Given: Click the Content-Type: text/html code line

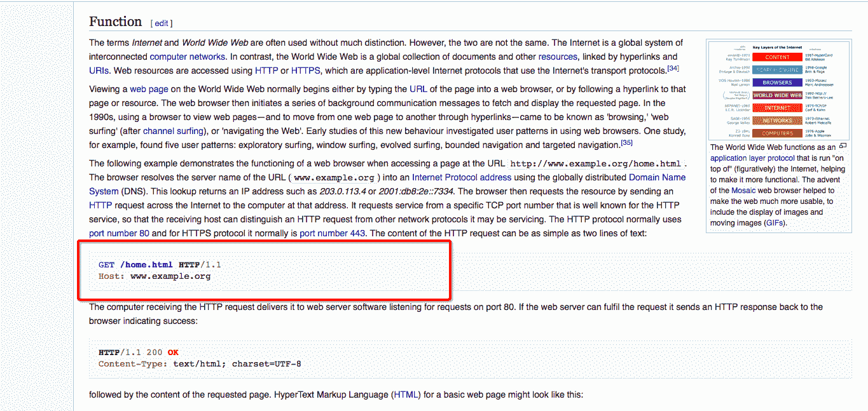Looking at the screenshot, I should (x=200, y=364).
